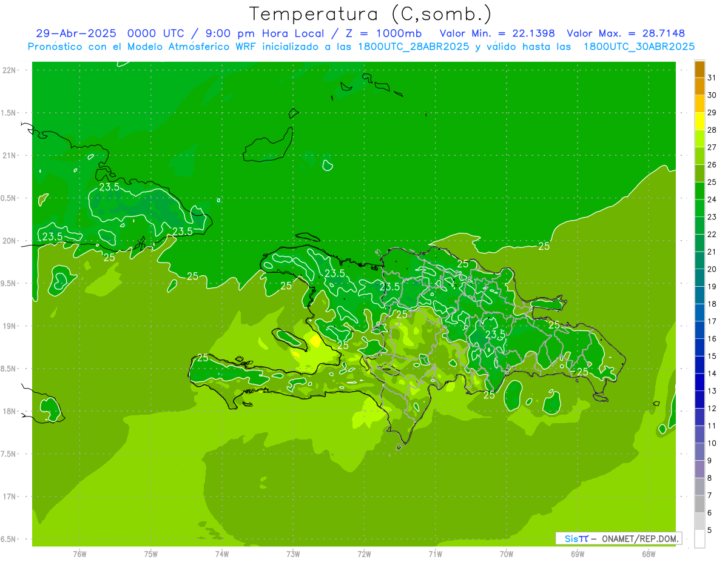Click the 70W longitude axis label
Viewport: 728px width, 562px height.
(x=507, y=554)
